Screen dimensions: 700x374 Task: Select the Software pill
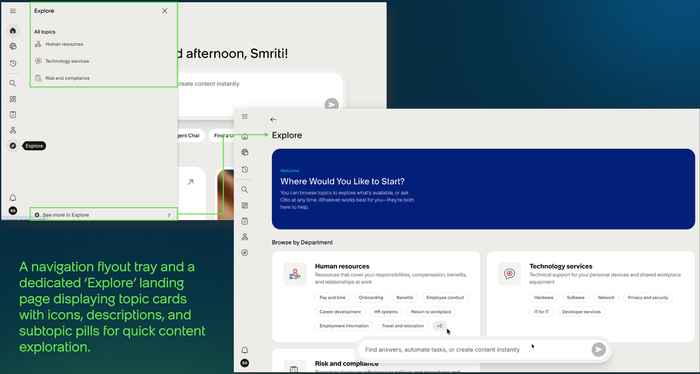click(575, 298)
